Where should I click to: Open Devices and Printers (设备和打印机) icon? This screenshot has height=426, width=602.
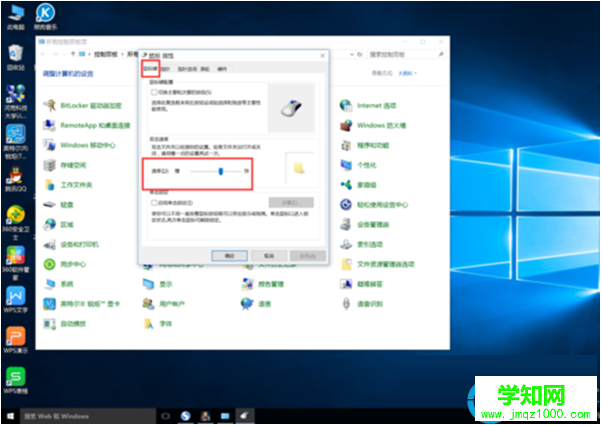tap(49, 244)
